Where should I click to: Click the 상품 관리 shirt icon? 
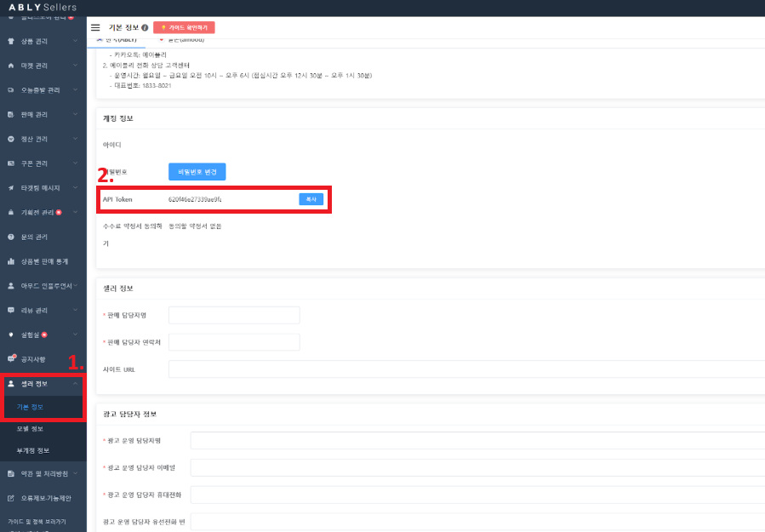(x=11, y=41)
